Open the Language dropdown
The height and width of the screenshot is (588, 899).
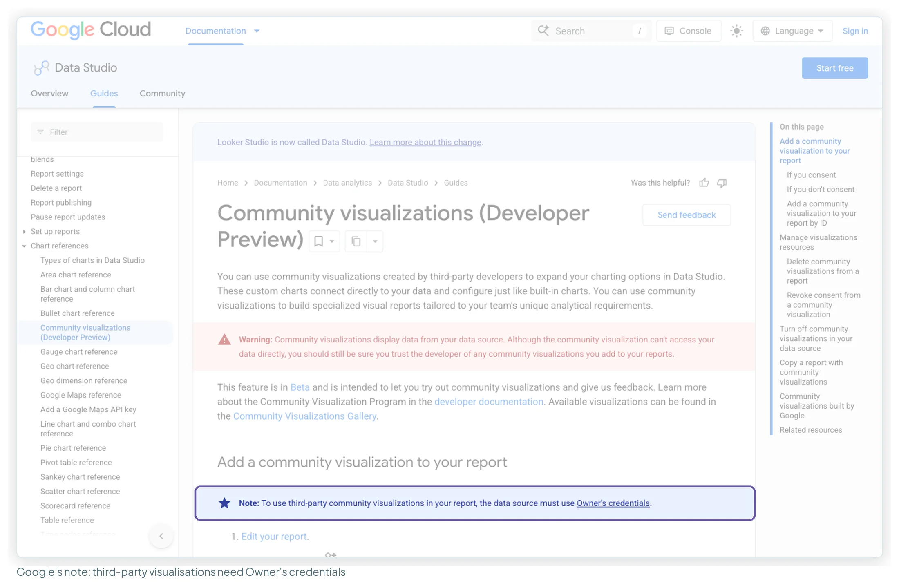coord(792,31)
